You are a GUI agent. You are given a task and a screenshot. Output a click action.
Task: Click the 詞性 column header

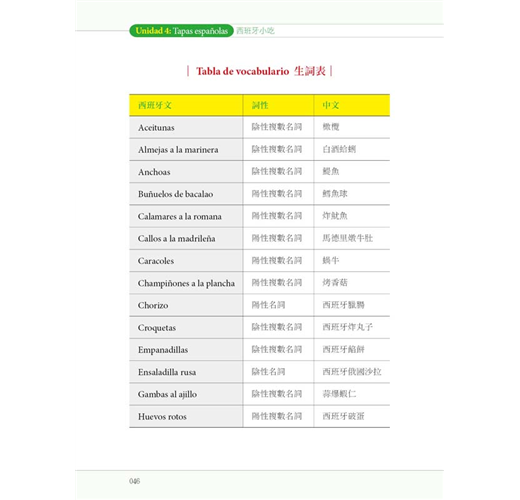point(260,105)
